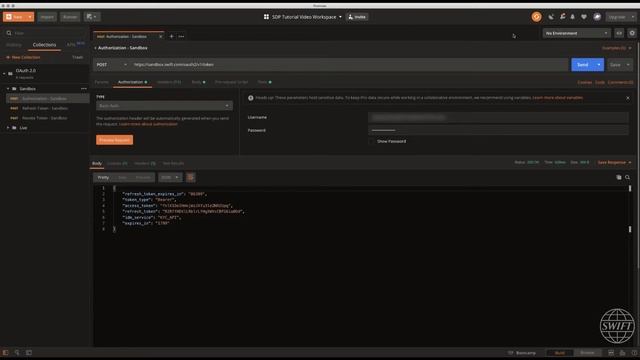Open the interceptor satellite icon
The width and height of the screenshot is (640, 360).
[551, 17]
